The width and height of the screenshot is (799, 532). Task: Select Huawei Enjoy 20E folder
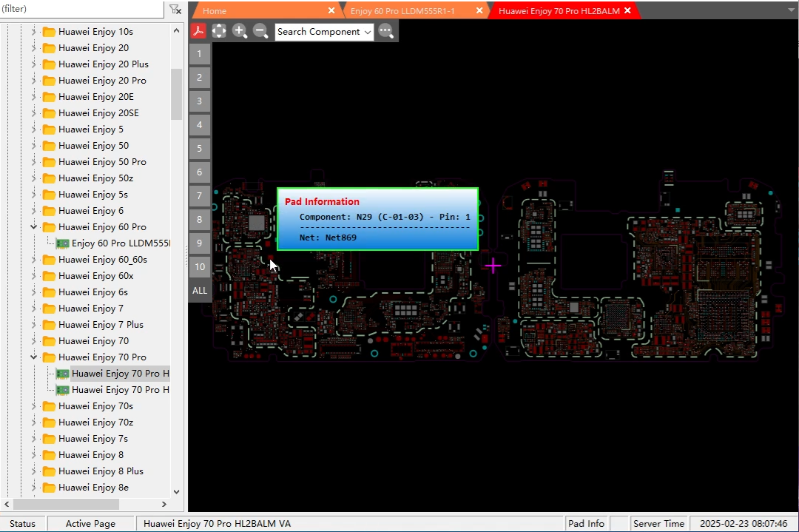[x=95, y=97]
